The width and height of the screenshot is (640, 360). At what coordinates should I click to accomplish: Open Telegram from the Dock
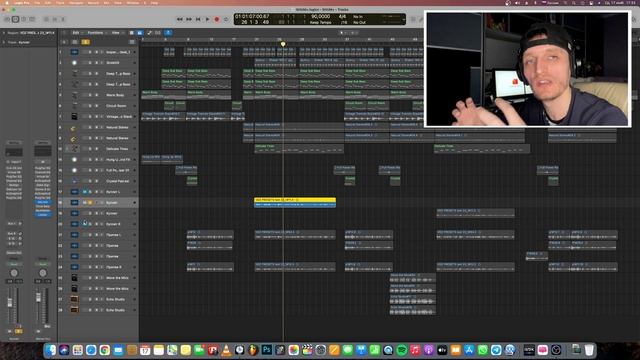496,350
